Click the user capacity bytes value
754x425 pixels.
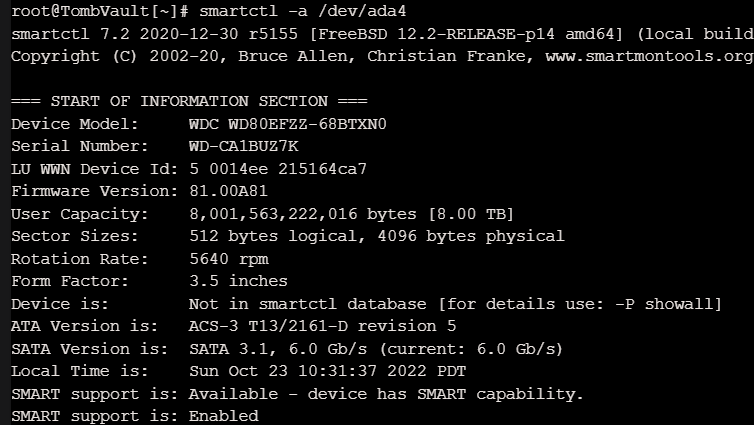pos(303,214)
